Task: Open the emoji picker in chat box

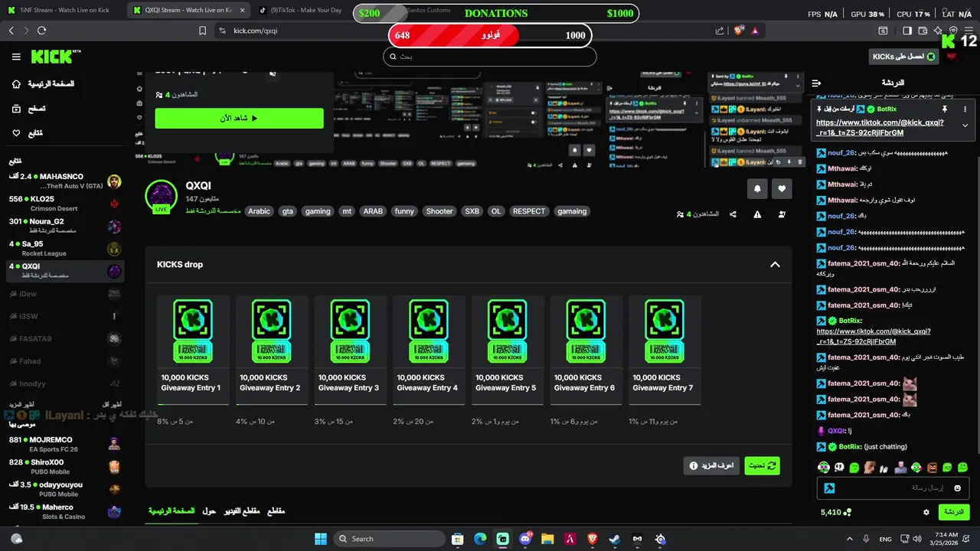Action: click(x=957, y=487)
